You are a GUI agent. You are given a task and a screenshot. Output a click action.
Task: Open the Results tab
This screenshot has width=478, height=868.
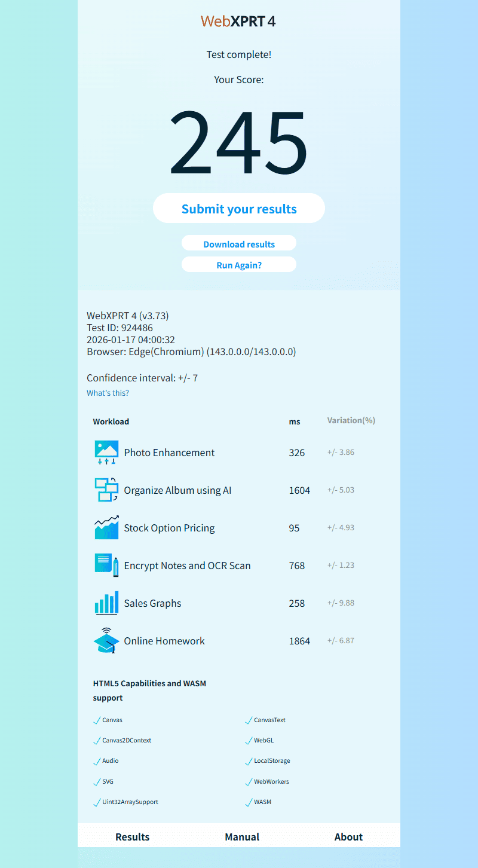[133, 837]
